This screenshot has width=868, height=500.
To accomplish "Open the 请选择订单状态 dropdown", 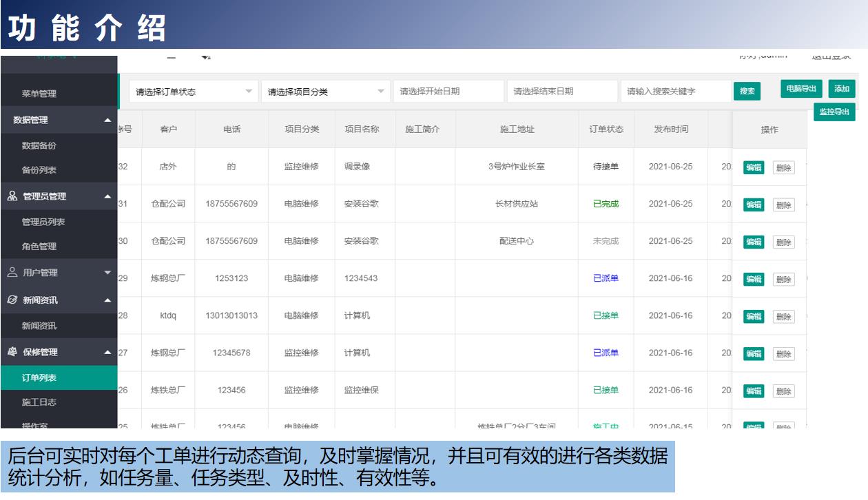I will pos(192,92).
